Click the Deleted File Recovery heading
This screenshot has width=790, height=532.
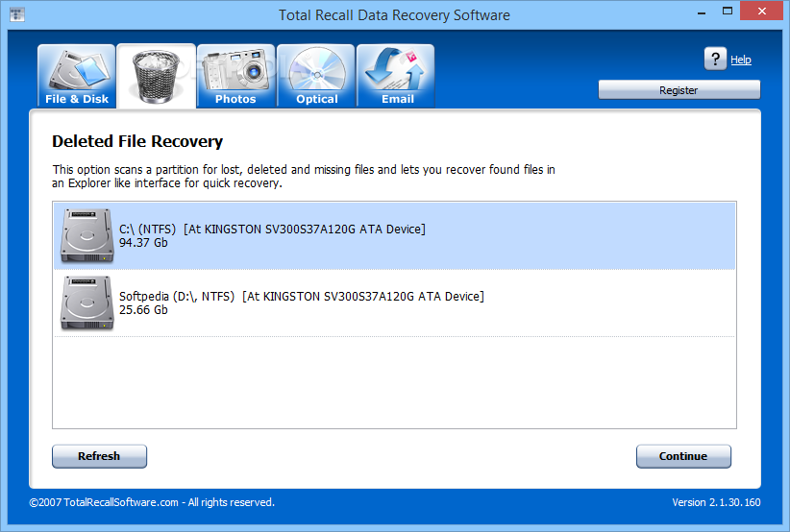137,141
